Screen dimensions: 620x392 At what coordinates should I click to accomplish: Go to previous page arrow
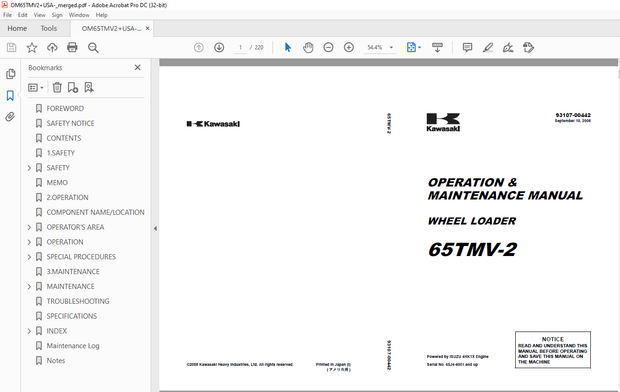point(199,48)
